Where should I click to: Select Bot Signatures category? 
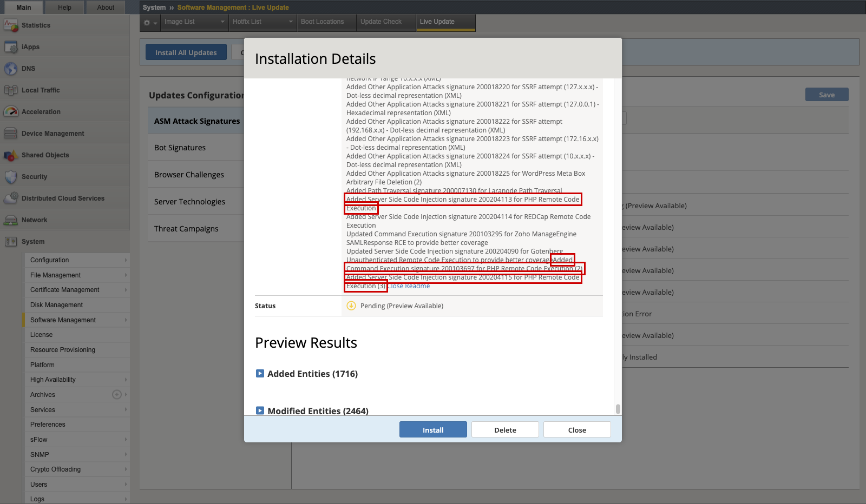tap(197, 148)
